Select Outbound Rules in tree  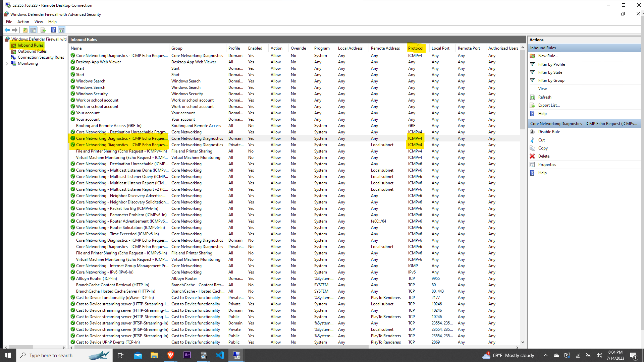pyautogui.click(x=32, y=51)
